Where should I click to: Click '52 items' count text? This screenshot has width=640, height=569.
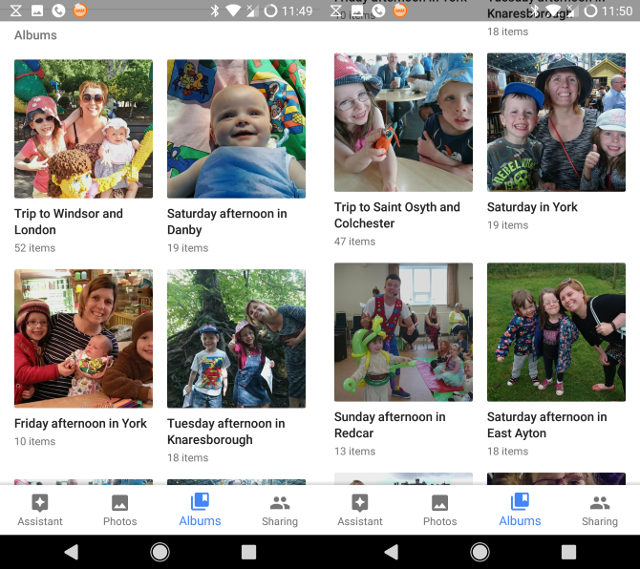click(x=35, y=248)
